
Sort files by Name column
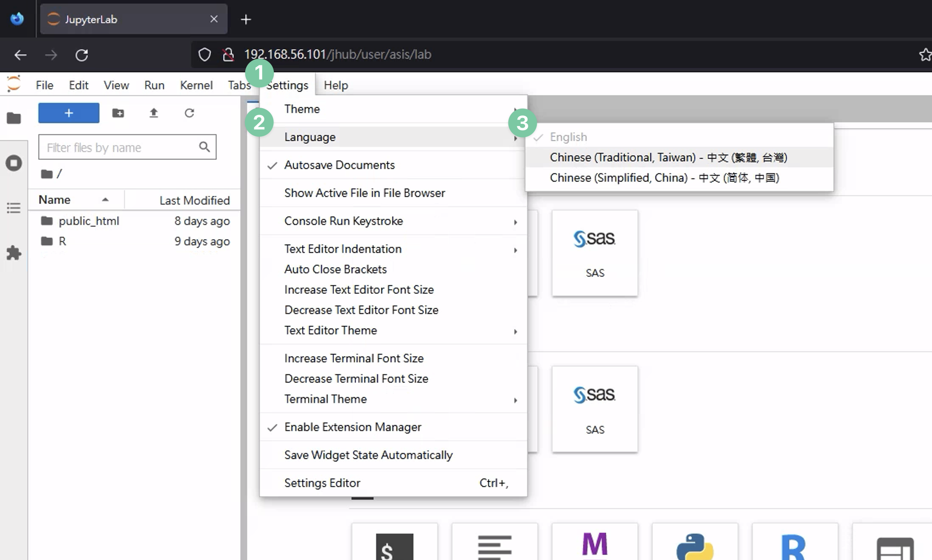[54, 199]
